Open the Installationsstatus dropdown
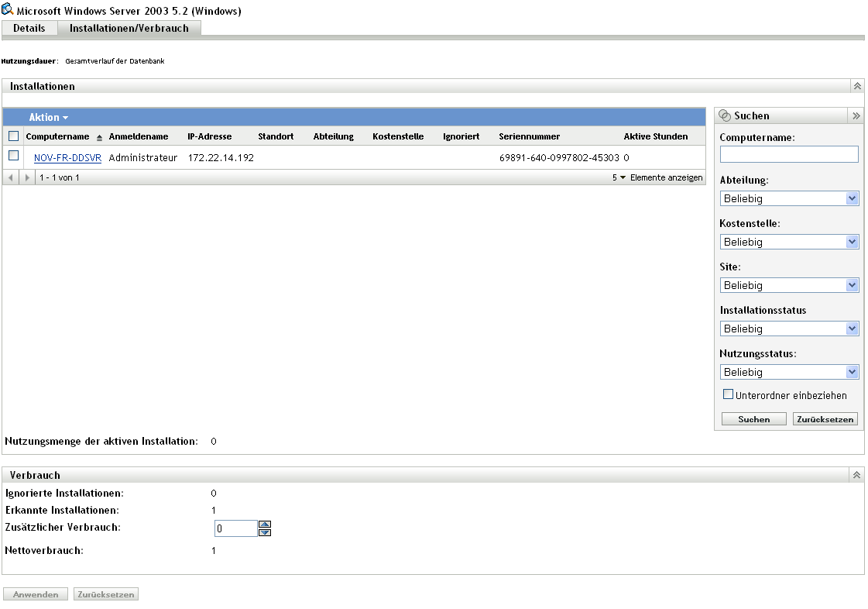 point(789,329)
